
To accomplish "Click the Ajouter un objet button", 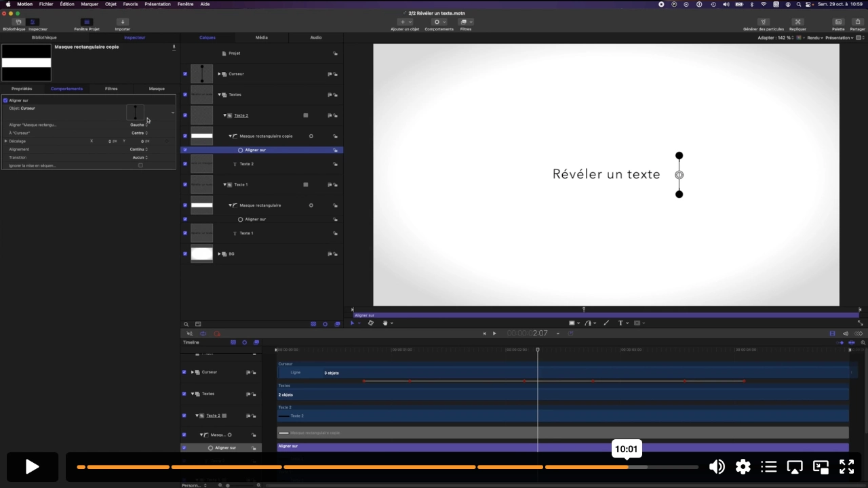I will pos(406,22).
